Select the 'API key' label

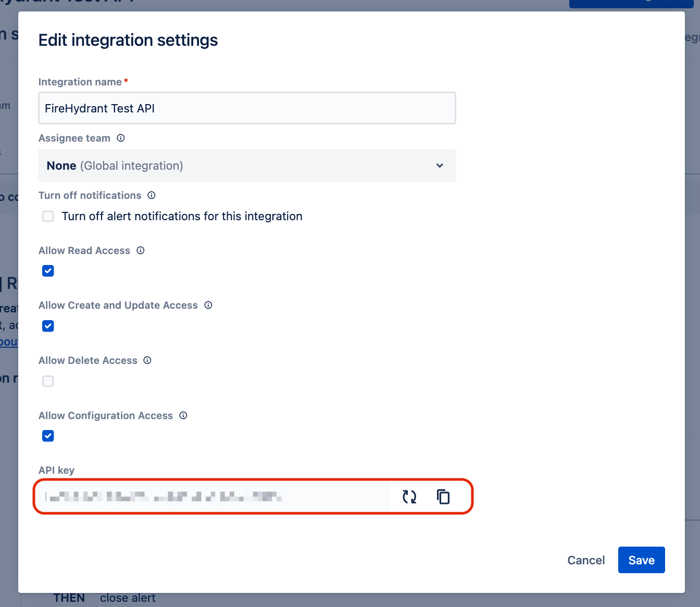(56, 470)
